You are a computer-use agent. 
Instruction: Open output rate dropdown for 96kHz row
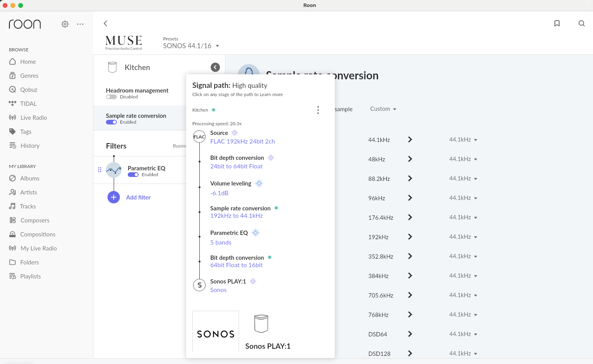coord(463,198)
